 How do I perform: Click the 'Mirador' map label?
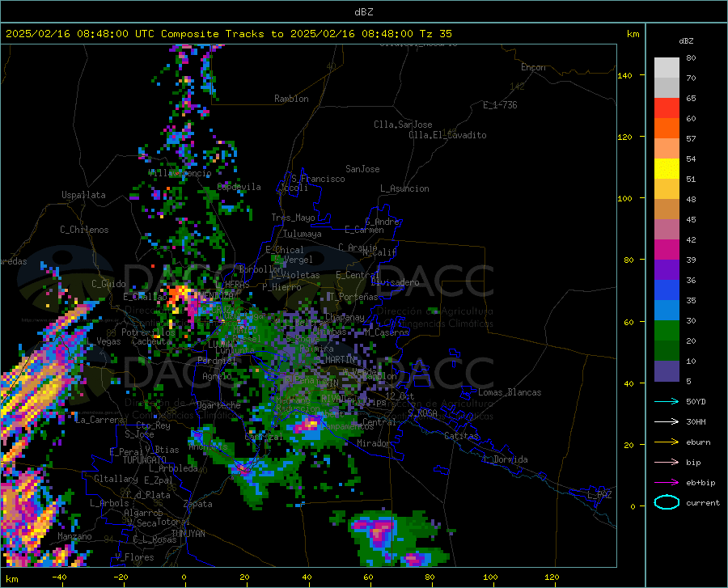pos(374,443)
